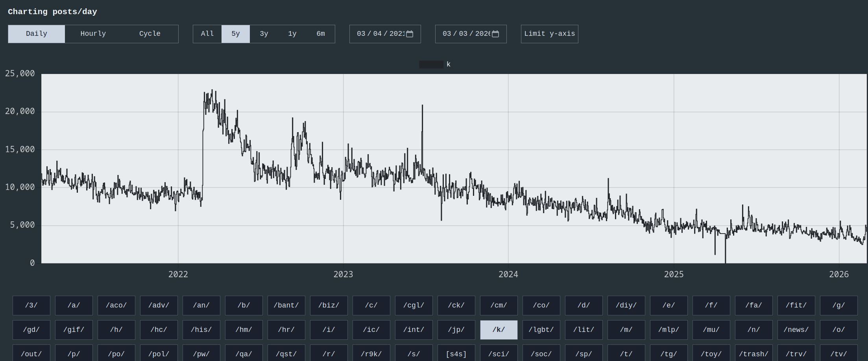The height and width of the screenshot is (361, 868).
Task: Show the /r9k/ board chart
Action: point(371,353)
